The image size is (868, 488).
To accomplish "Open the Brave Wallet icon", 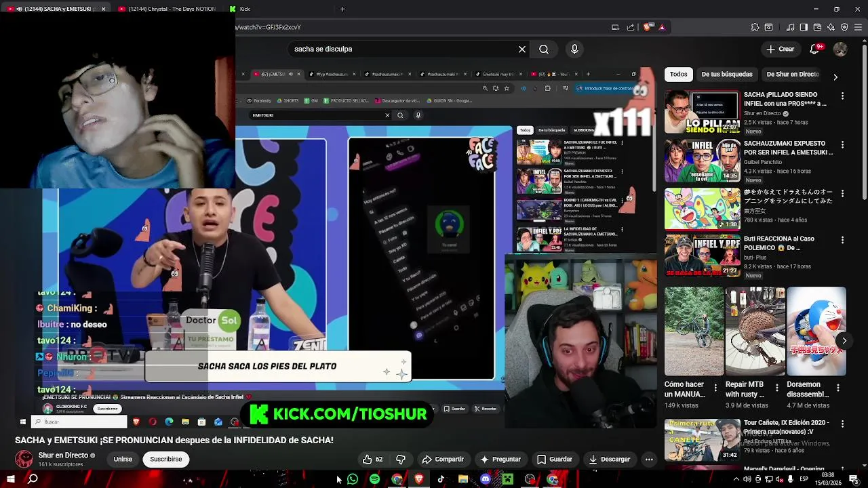I will click(x=817, y=27).
